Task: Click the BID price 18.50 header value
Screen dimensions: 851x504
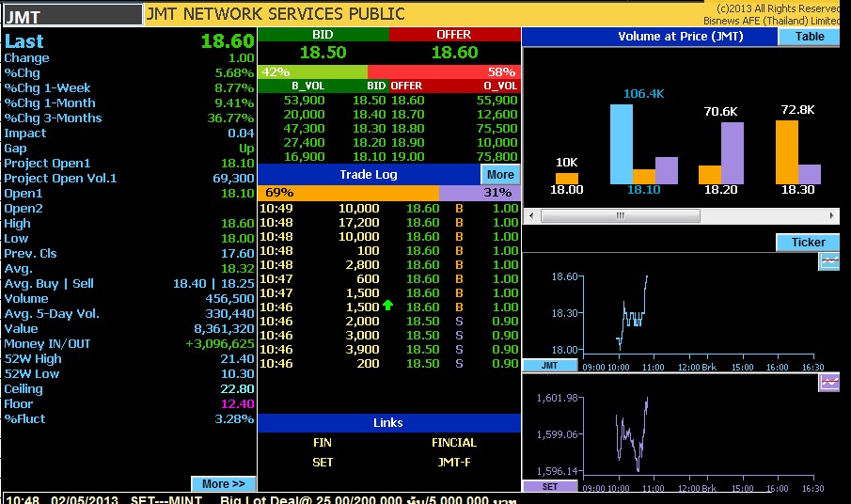Action: [323, 53]
